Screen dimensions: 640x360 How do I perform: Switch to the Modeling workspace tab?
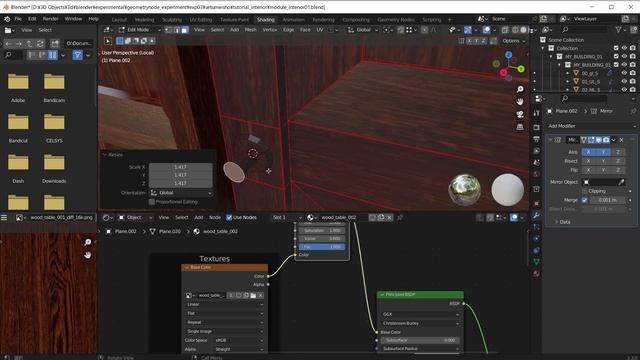tap(144, 20)
